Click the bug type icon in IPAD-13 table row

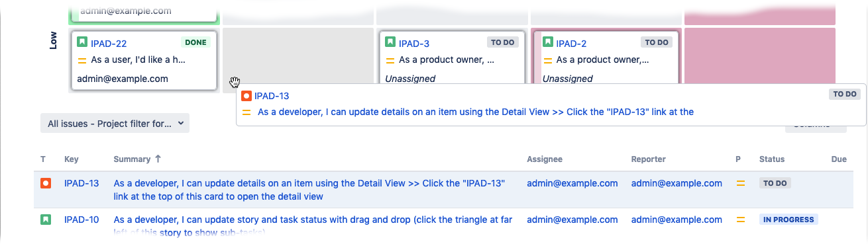tap(46, 183)
